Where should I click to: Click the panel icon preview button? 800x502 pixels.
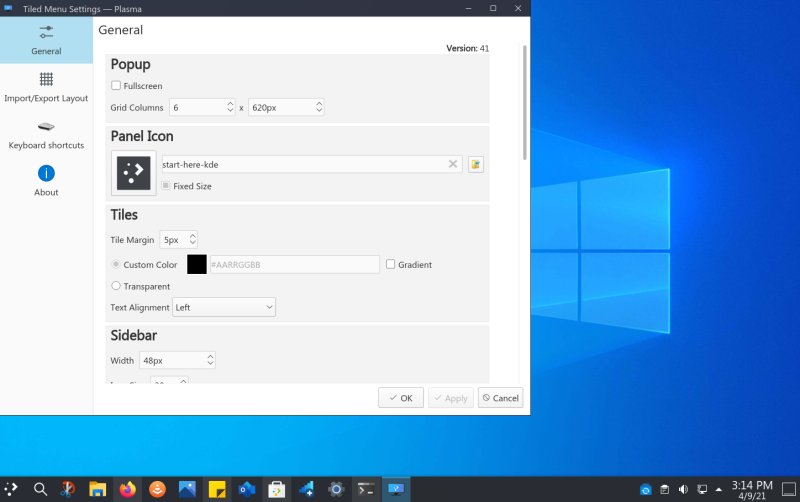[x=134, y=173]
